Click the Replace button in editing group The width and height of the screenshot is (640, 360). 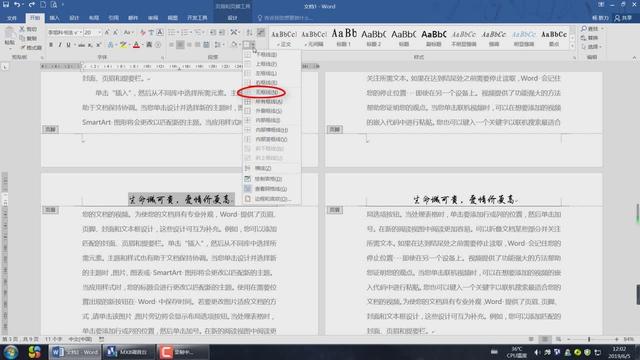(590, 38)
